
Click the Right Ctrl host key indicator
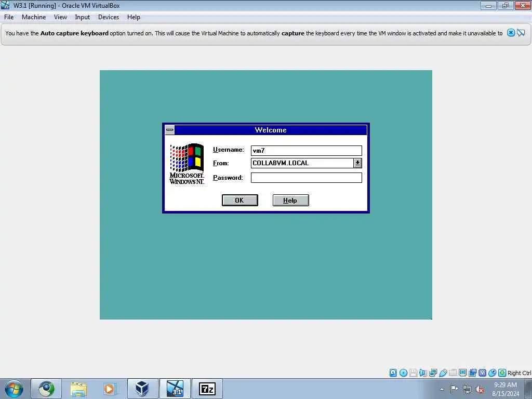point(519,373)
